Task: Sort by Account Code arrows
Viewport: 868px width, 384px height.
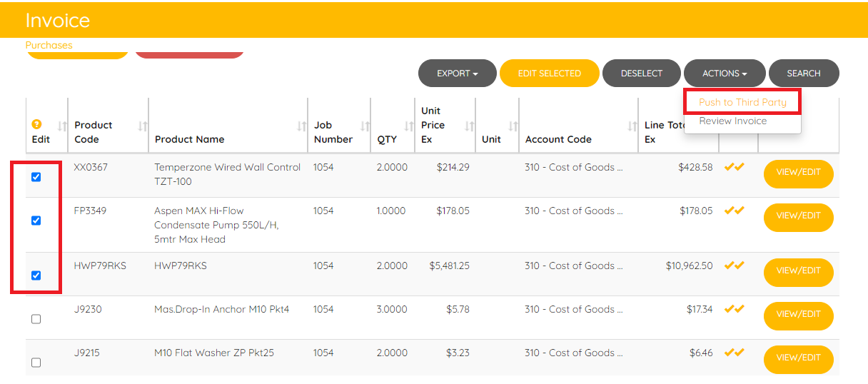Action: coord(632,126)
